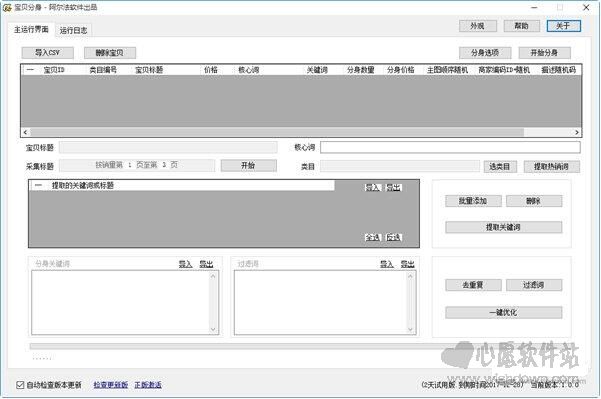
Task: Click the 提取关键词 button
Action: click(x=503, y=227)
